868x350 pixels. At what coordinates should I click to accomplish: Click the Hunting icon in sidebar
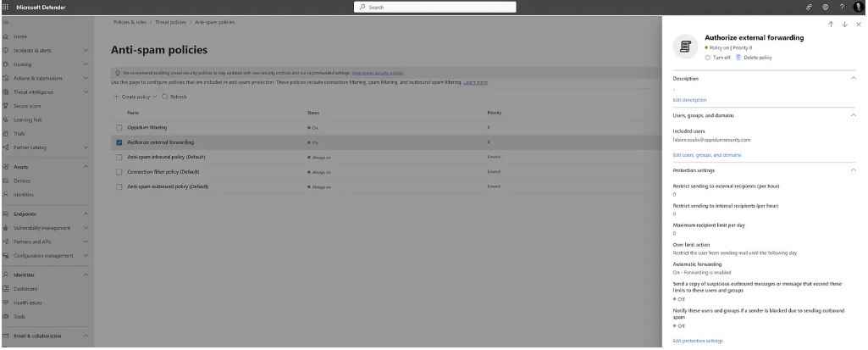pos(6,64)
